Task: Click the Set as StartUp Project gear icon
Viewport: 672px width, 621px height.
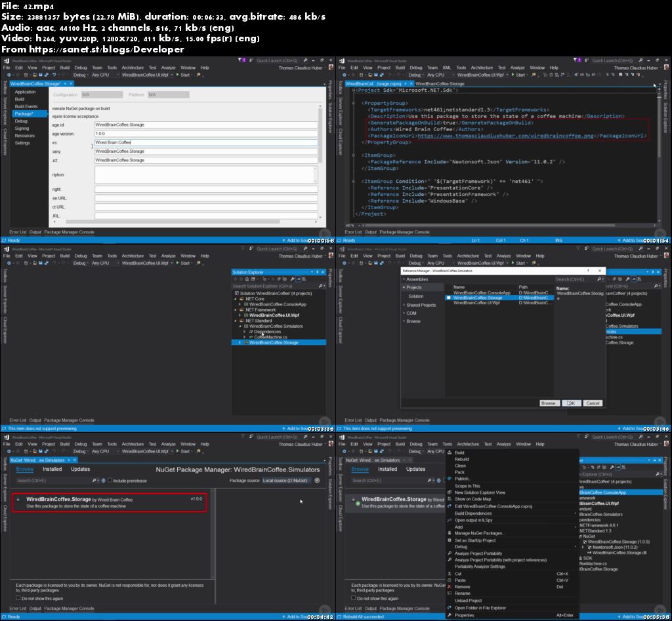Action: click(450, 540)
